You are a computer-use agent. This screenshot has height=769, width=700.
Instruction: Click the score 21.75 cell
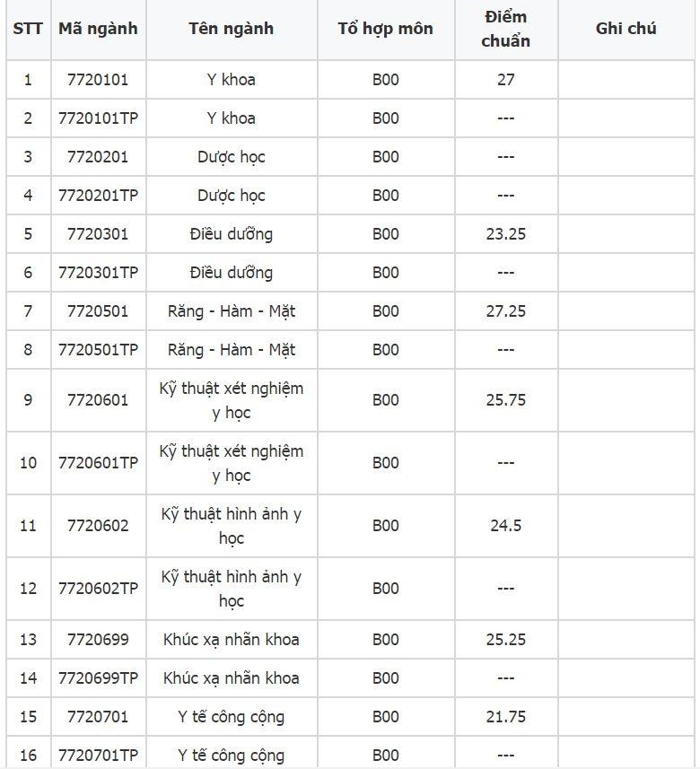pyautogui.click(x=505, y=717)
